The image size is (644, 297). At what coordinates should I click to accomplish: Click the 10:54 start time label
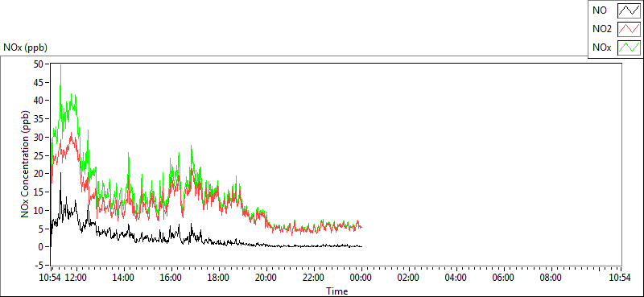[51, 278]
